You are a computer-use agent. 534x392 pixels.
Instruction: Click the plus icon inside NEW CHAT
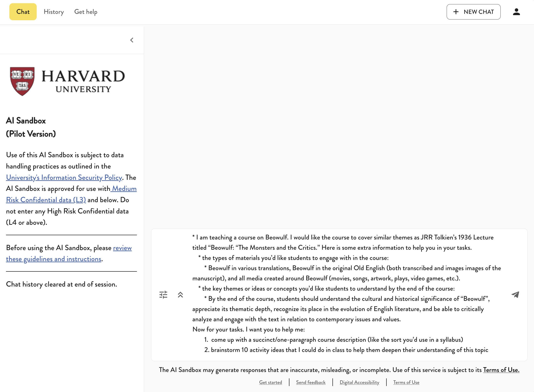coord(456,12)
